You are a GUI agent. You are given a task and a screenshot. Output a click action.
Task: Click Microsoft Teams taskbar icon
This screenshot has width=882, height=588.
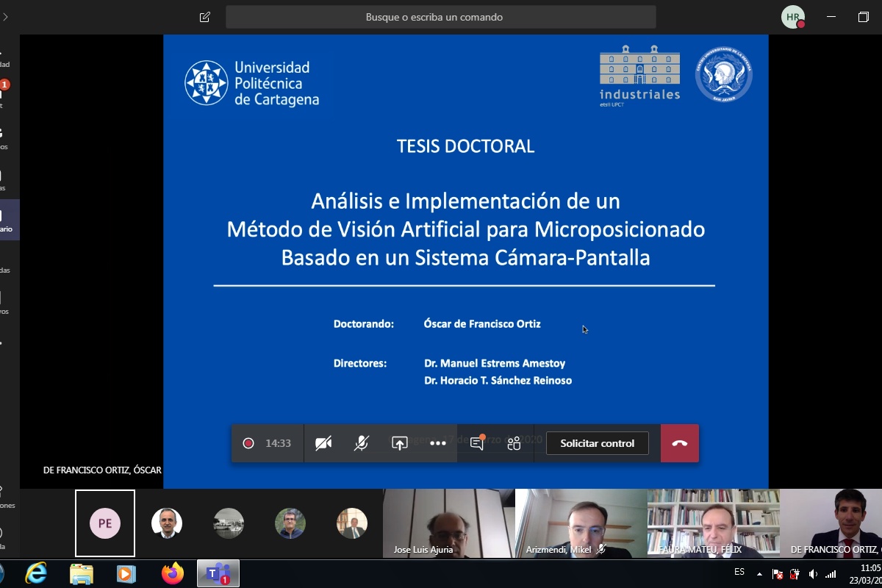(x=218, y=573)
